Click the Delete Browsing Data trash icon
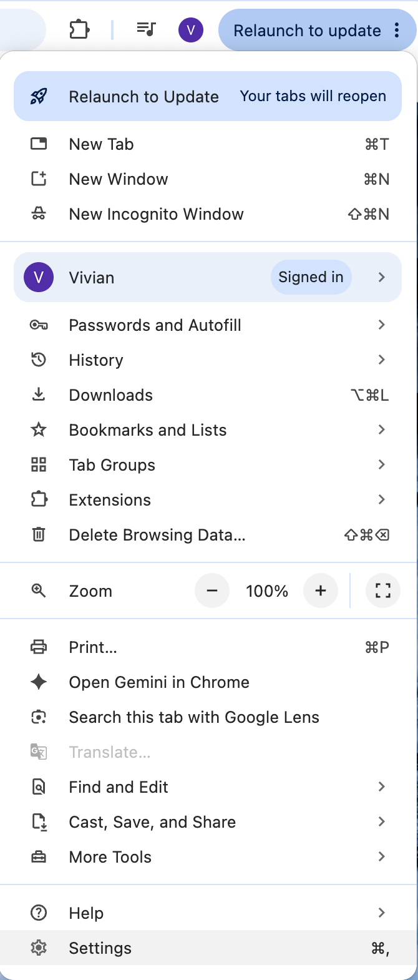 (39, 535)
